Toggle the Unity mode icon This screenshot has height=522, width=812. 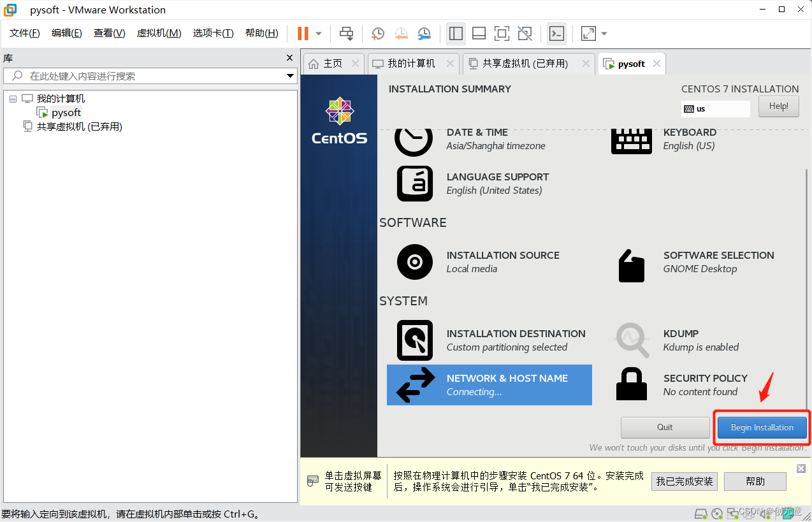click(525, 33)
